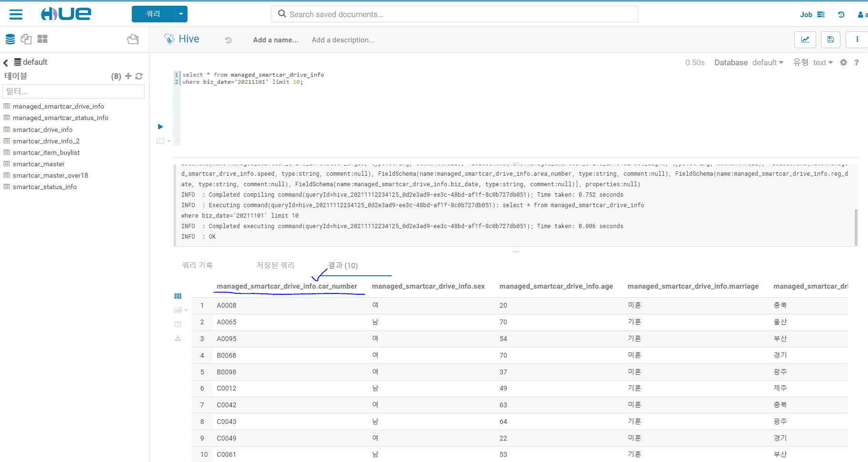
Task: Open smartcar_status_info table in sidebar
Action: click(45, 187)
